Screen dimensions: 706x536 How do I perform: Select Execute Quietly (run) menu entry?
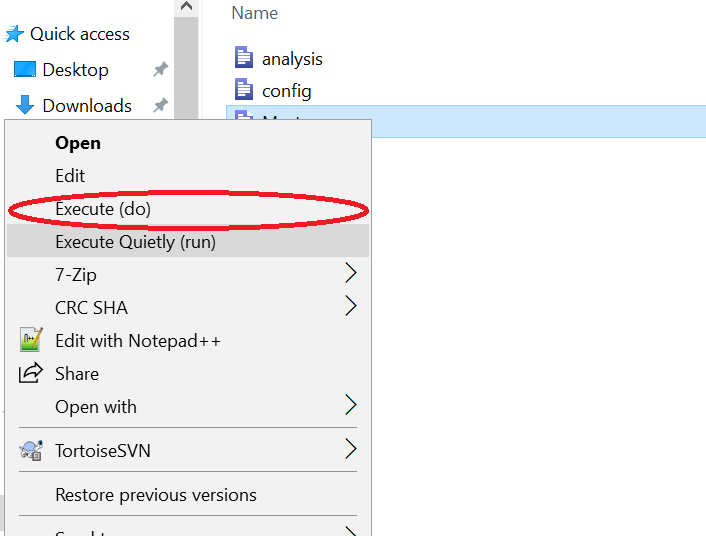coord(135,241)
